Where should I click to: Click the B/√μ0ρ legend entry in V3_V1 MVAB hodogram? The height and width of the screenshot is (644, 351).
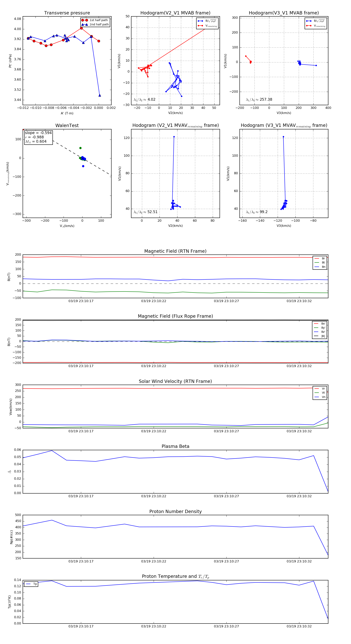click(x=316, y=21)
